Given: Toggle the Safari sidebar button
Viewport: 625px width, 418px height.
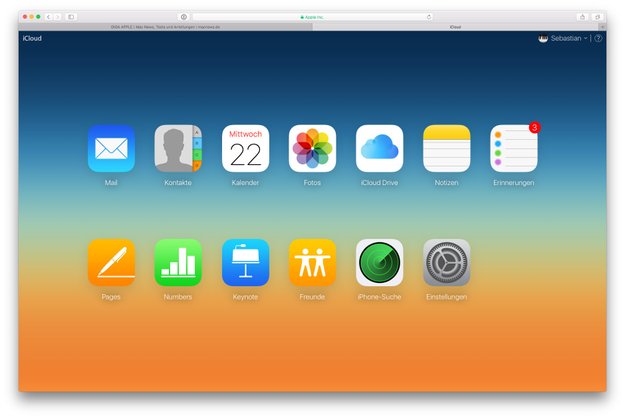Looking at the screenshot, I should coord(71,17).
